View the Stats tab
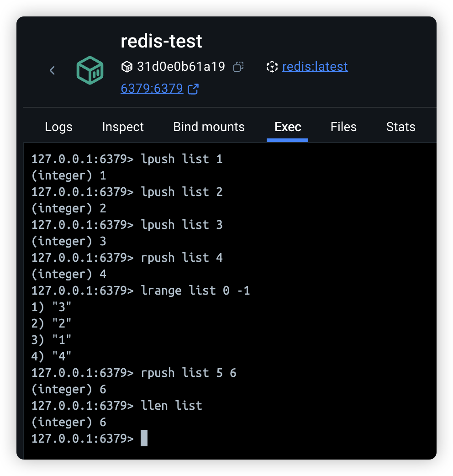 (x=400, y=127)
